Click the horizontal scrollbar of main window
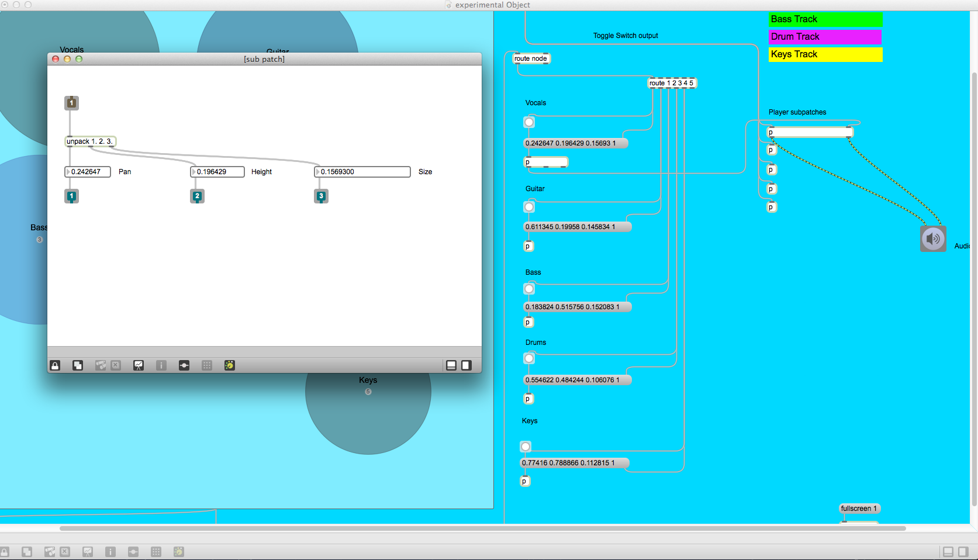 (483, 528)
